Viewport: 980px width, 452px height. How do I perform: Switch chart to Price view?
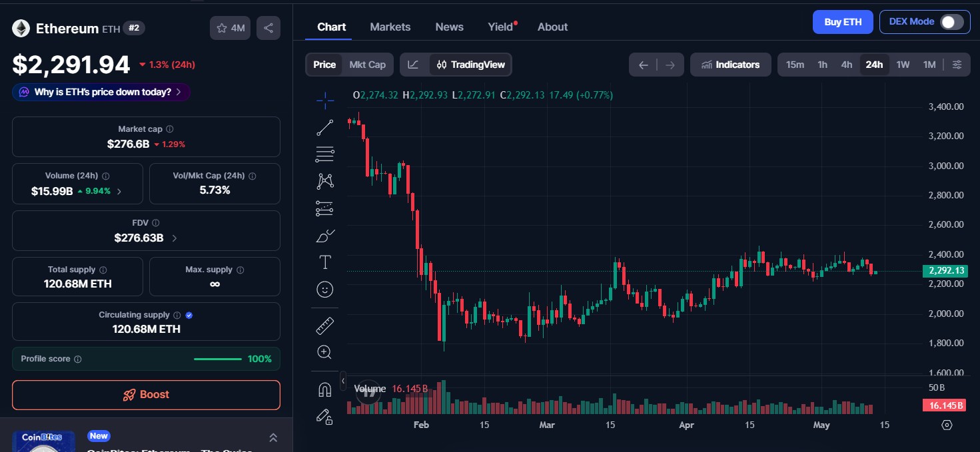tap(324, 65)
